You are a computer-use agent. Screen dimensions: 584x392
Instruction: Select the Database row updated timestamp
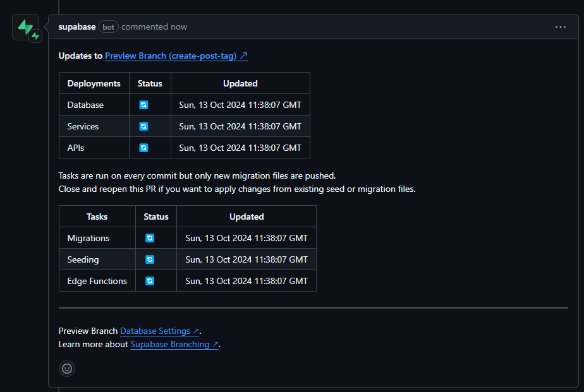(x=240, y=105)
